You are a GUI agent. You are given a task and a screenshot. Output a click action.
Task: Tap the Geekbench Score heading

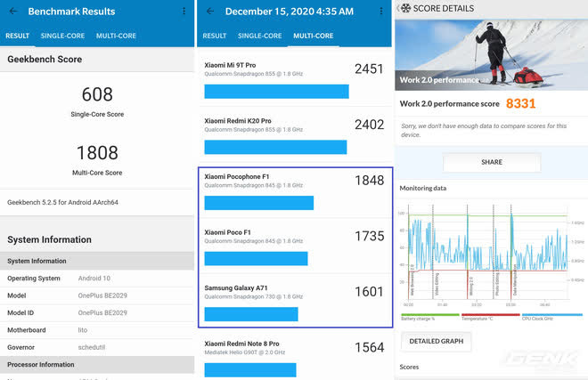coord(45,60)
